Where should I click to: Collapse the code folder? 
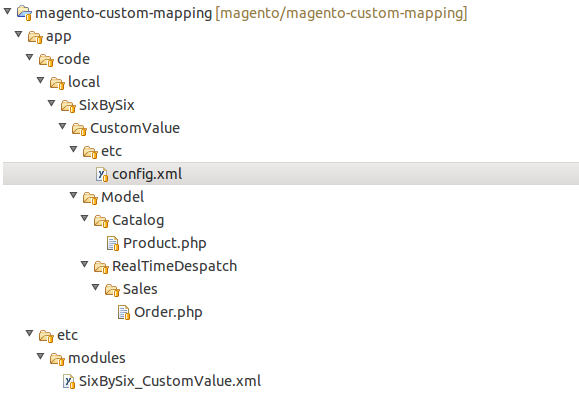(x=30, y=57)
